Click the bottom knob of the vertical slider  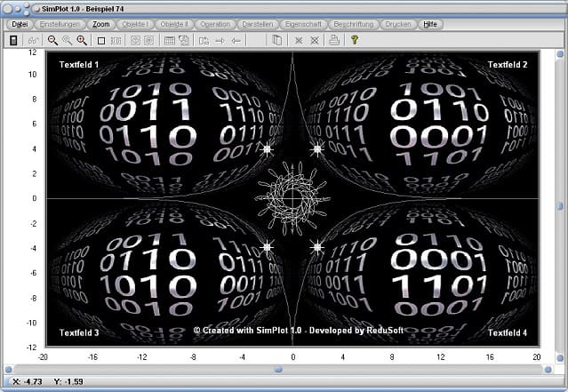[x=560, y=357]
